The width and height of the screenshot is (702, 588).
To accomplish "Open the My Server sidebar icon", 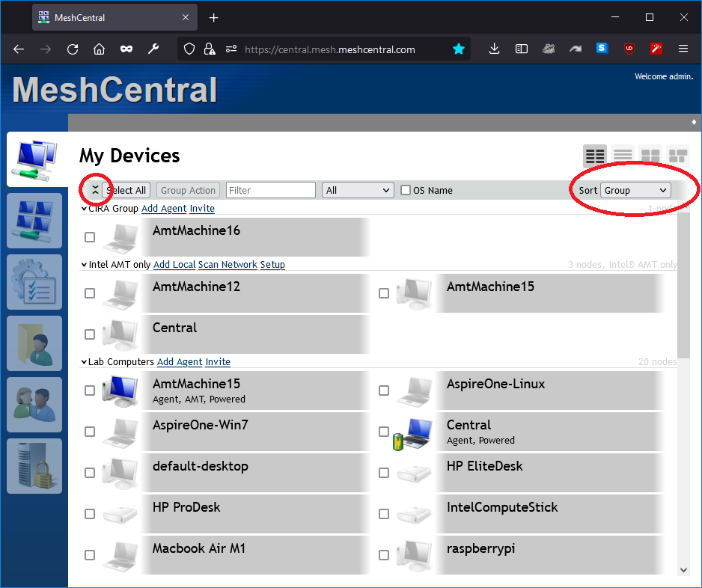I will point(34,466).
